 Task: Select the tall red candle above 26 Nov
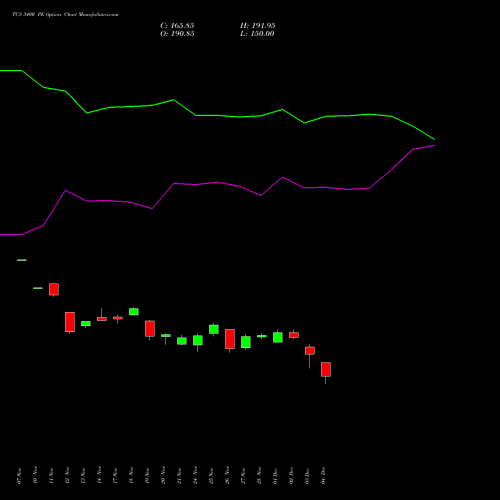[230, 339]
